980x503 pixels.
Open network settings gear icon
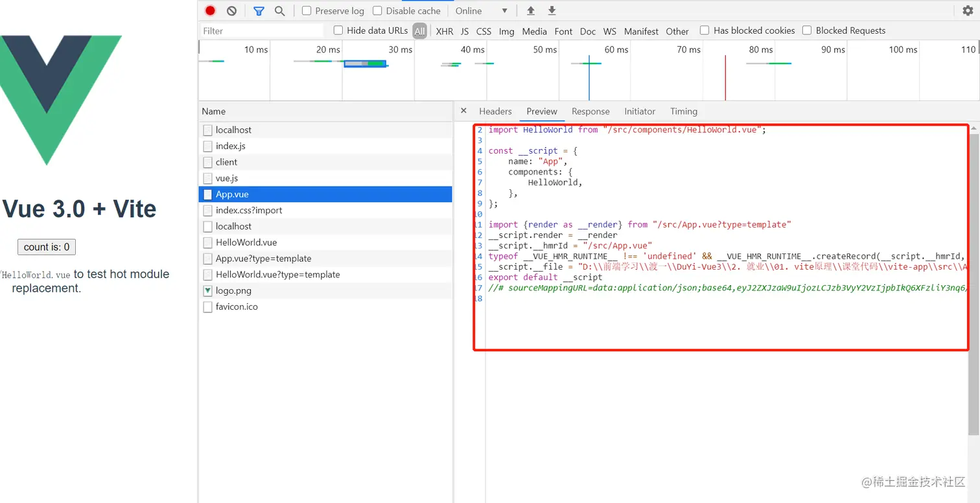(968, 11)
